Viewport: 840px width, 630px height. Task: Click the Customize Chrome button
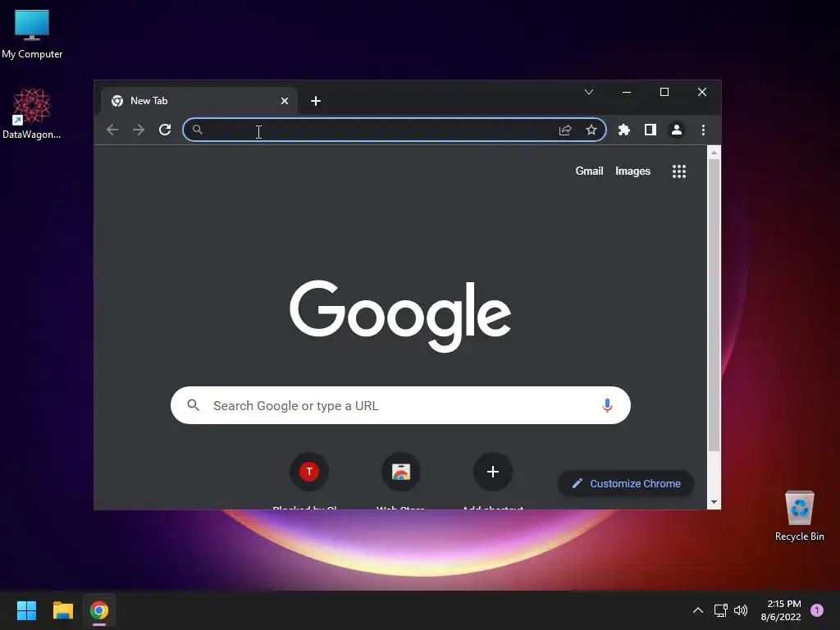[626, 484]
